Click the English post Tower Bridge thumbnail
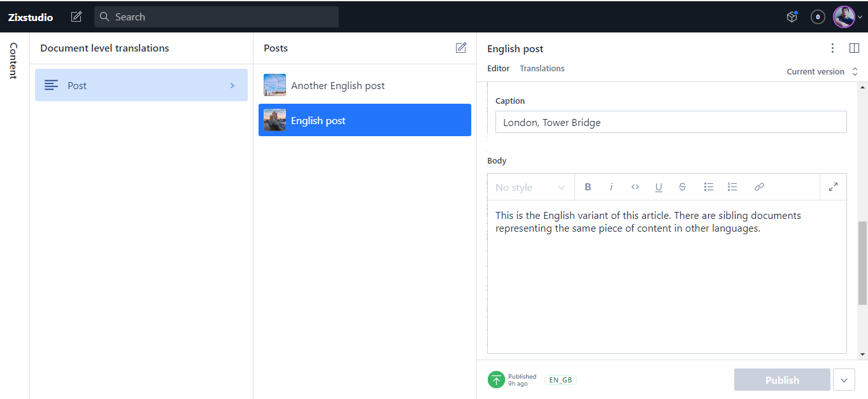The width and height of the screenshot is (868, 399). click(275, 120)
